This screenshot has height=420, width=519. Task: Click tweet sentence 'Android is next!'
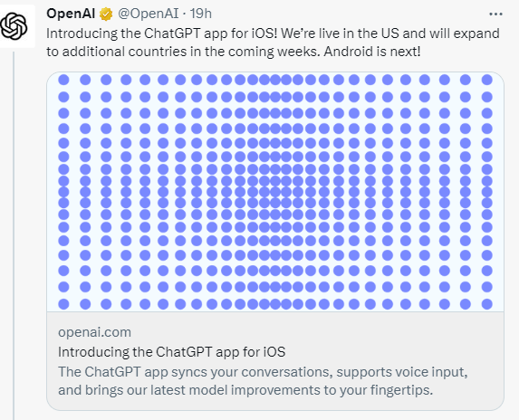click(x=372, y=52)
